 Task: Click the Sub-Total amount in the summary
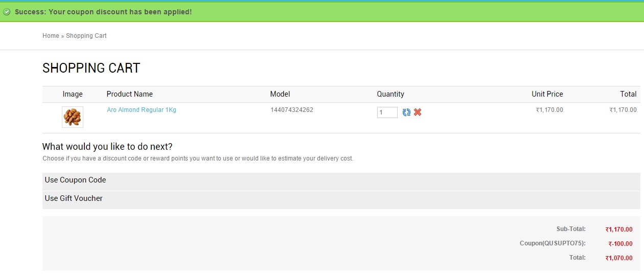(x=619, y=230)
